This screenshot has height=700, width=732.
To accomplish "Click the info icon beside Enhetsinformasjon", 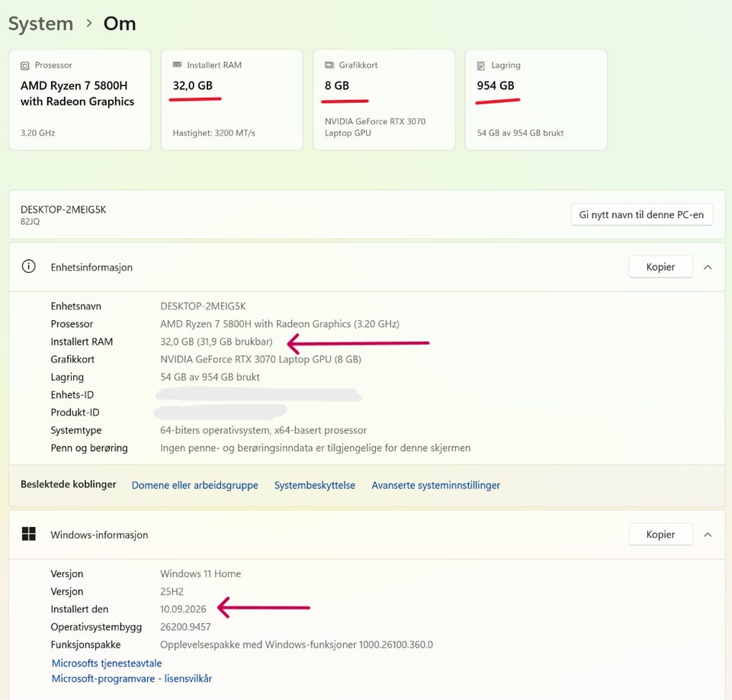I will coord(28,267).
